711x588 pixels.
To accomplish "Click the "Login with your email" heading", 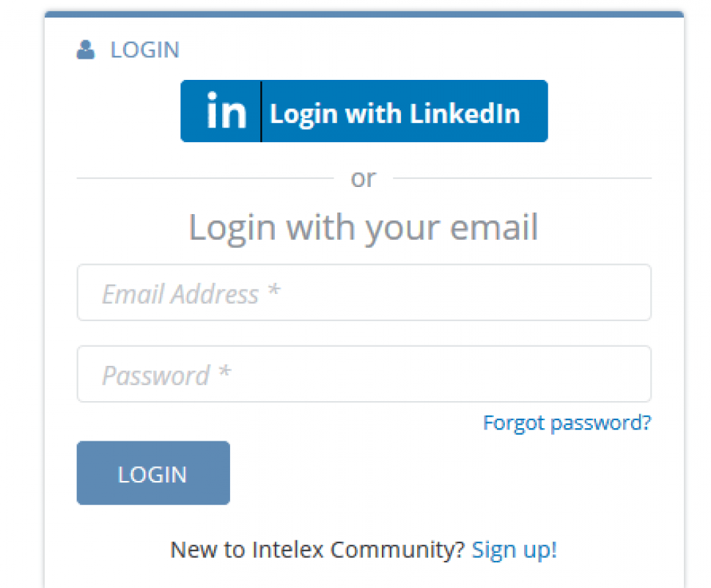I will point(363,227).
